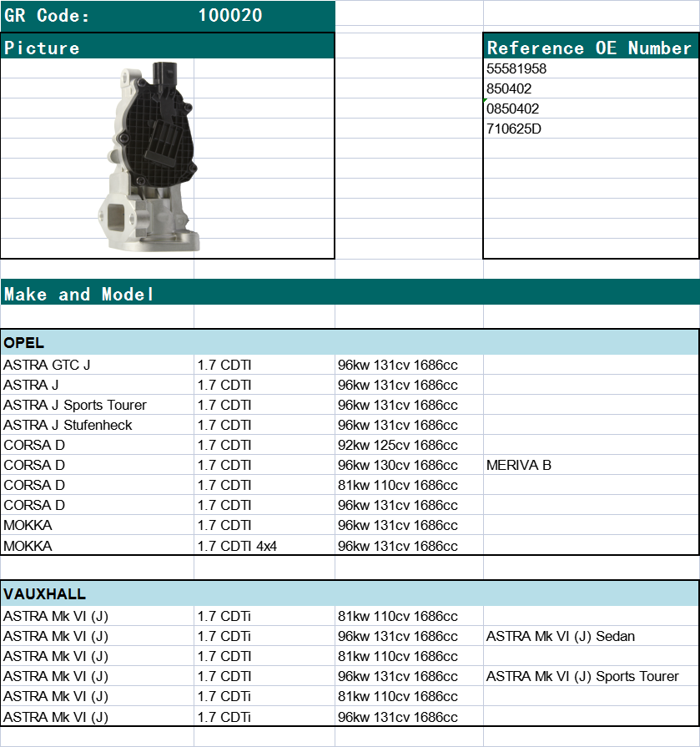Select 'ASTRA Mk VI (J) Sedan' cell

click(x=591, y=636)
